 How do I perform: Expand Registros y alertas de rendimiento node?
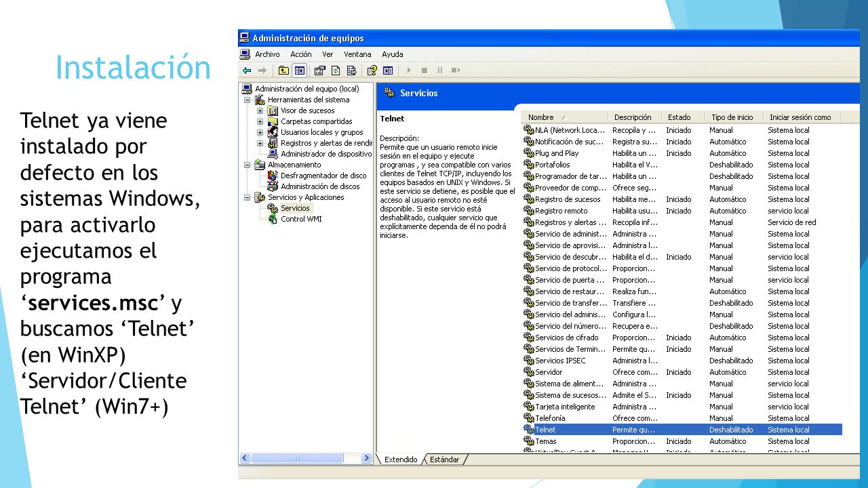pyautogui.click(x=260, y=143)
